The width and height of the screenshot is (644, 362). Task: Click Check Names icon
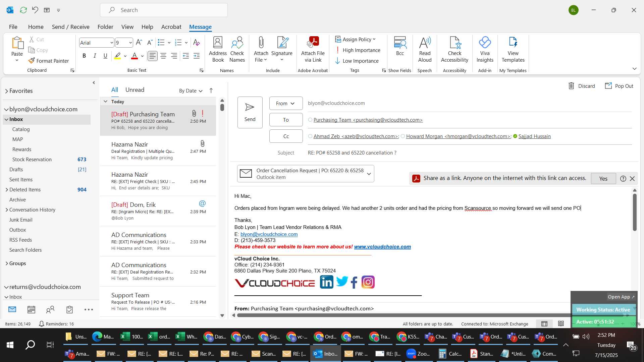(237, 50)
